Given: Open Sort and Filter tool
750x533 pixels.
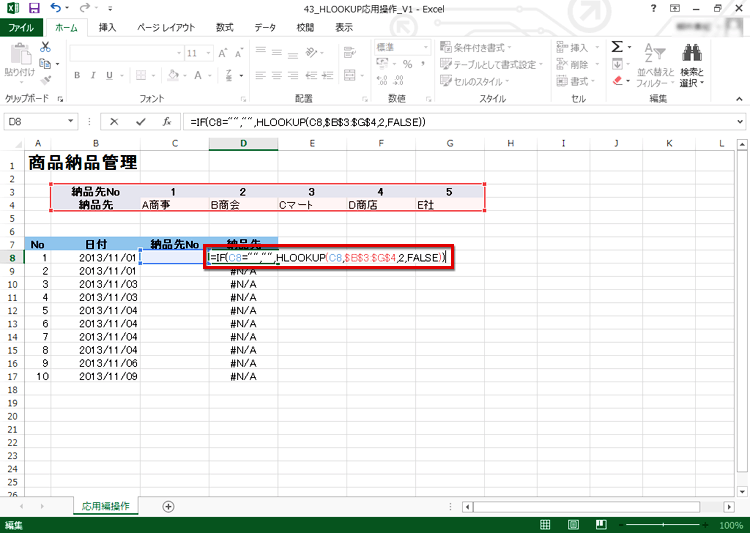Looking at the screenshot, I should 655,66.
